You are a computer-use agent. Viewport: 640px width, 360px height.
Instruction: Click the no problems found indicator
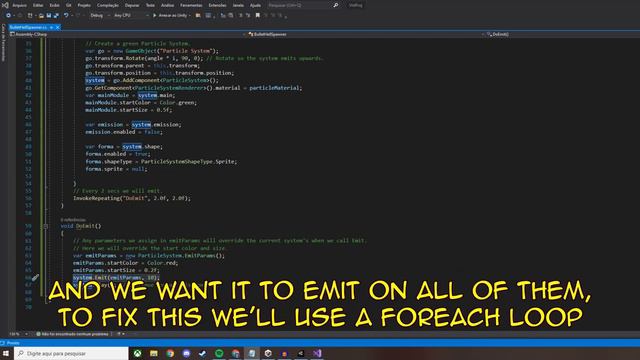click(72, 334)
